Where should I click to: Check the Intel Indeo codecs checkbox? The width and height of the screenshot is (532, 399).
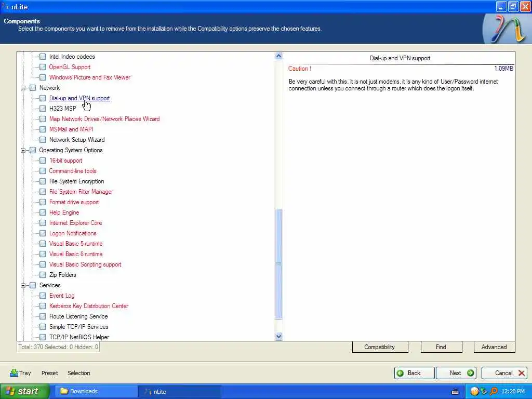pyautogui.click(x=43, y=57)
